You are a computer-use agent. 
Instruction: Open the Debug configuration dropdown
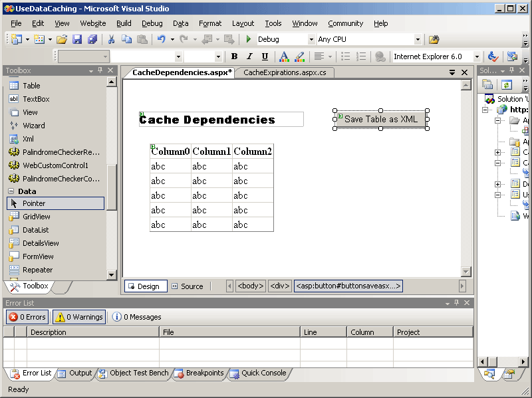311,40
